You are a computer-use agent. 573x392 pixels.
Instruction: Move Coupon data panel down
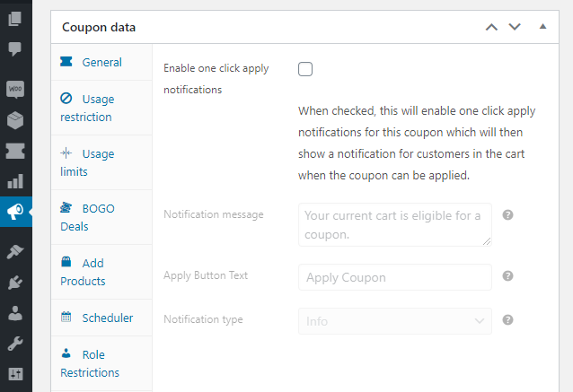point(515,27)
